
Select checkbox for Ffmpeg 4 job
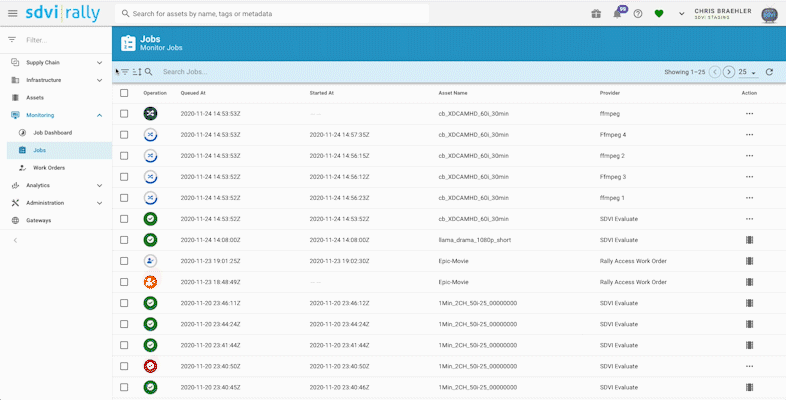[124, 135]
